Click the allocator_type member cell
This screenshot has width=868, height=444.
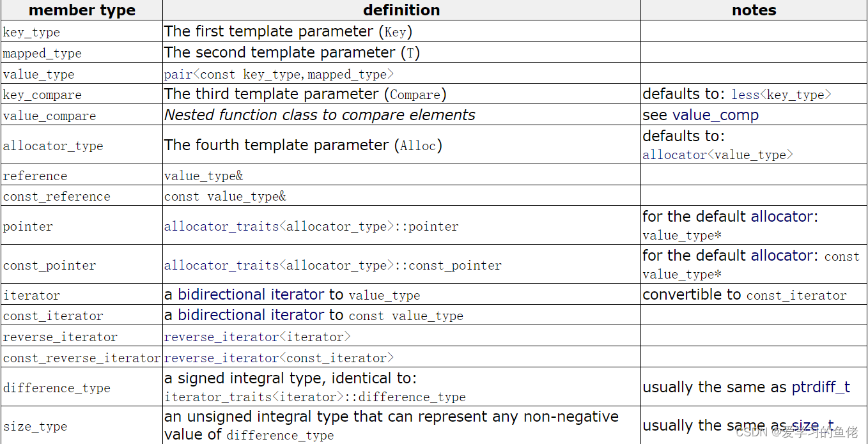click(x=53, y=146)
